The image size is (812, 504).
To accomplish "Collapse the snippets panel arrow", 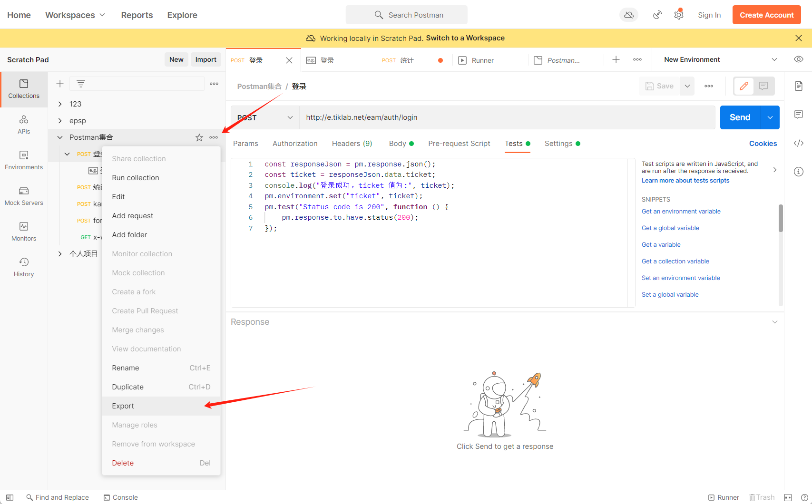I will coord(775,170).
